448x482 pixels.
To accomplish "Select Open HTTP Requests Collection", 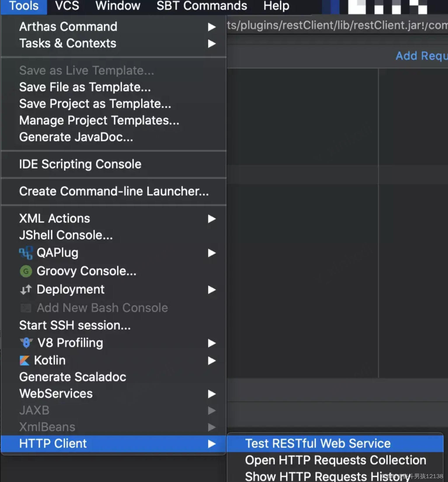I will 335,460.
